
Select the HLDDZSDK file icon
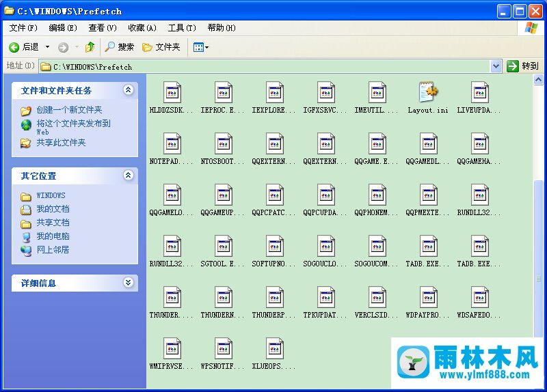pyautogui.click(x=172, y=92)
